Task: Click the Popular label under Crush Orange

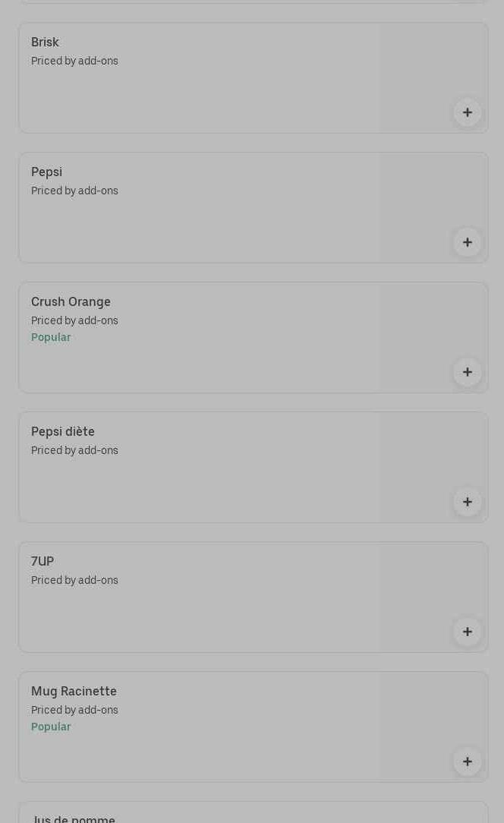Action: (x=51, y=338)
